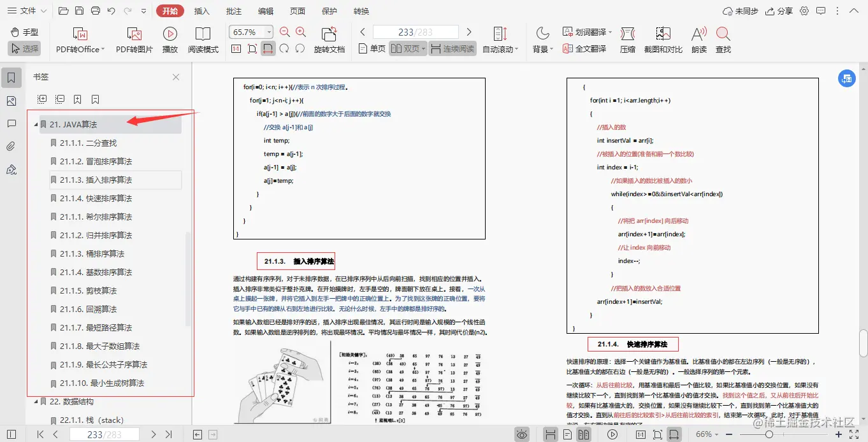This screenshot has width=868, height=442.
Task: Toggle 连续阅读 continuous reading
Action: (452, 48)
